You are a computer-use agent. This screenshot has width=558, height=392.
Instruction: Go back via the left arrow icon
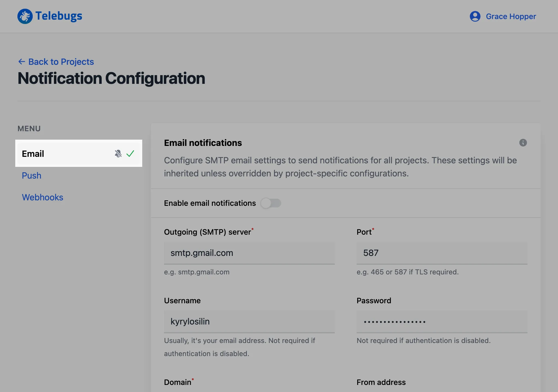point(22,62)
